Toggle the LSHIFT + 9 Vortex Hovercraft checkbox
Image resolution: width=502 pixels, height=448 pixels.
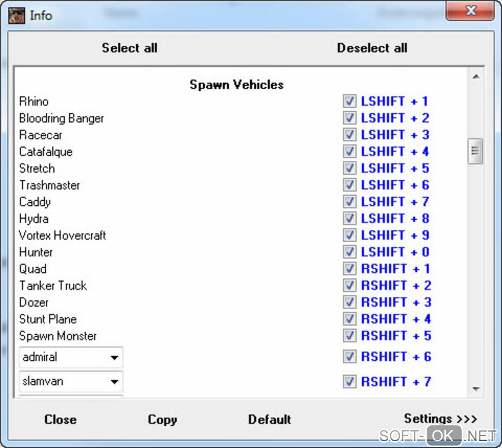pos(349,235)
